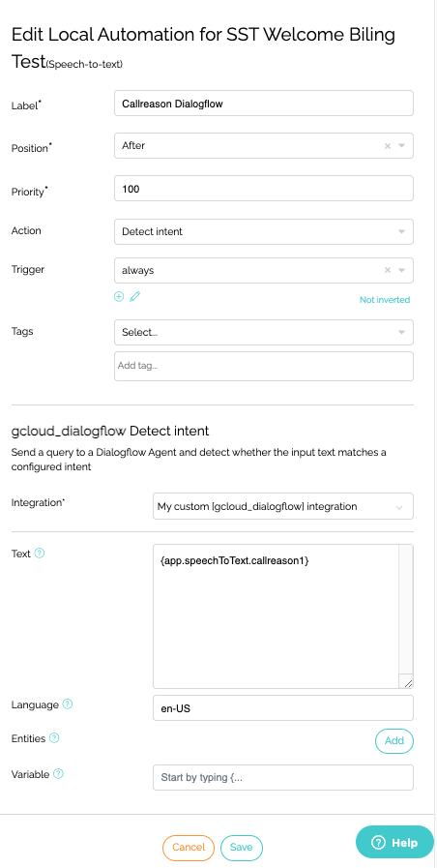Click the Label field with Callreason Dialogflow
437x868 pixels.
[x=264, y=103]
